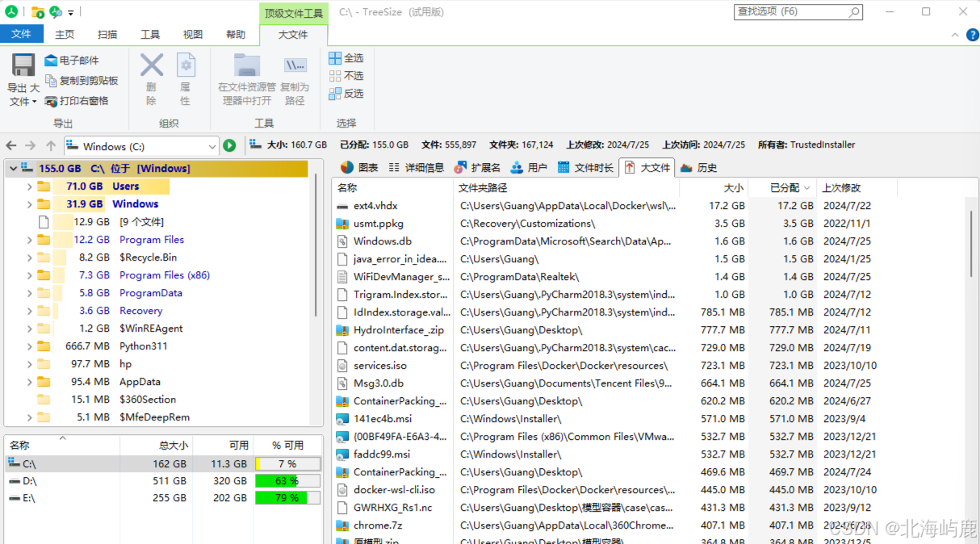The height and width of the screenshot is (544, 980).
Task: Click Deselect (不选) option
Action: click(x=346, y=76)
